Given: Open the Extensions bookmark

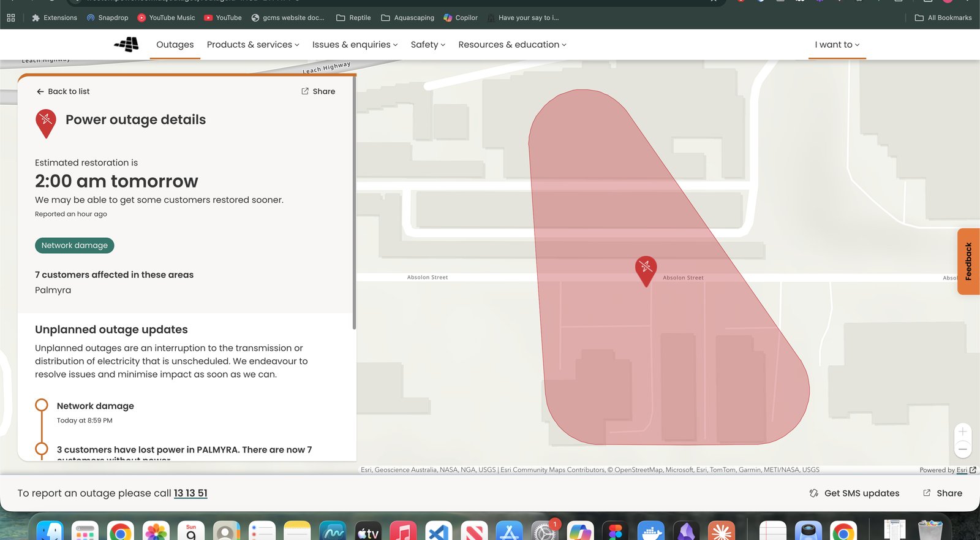Looking at the screenshot, I should pos(55,18).
